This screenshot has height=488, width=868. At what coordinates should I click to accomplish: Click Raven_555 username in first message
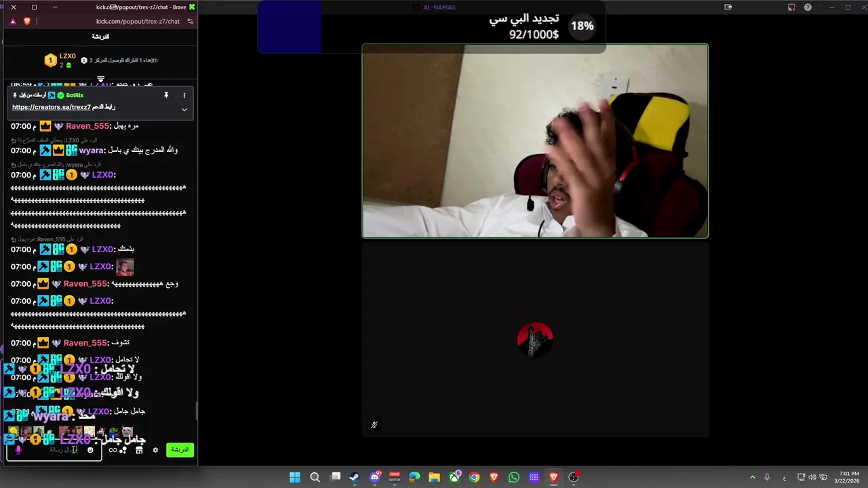click(87, 126)
